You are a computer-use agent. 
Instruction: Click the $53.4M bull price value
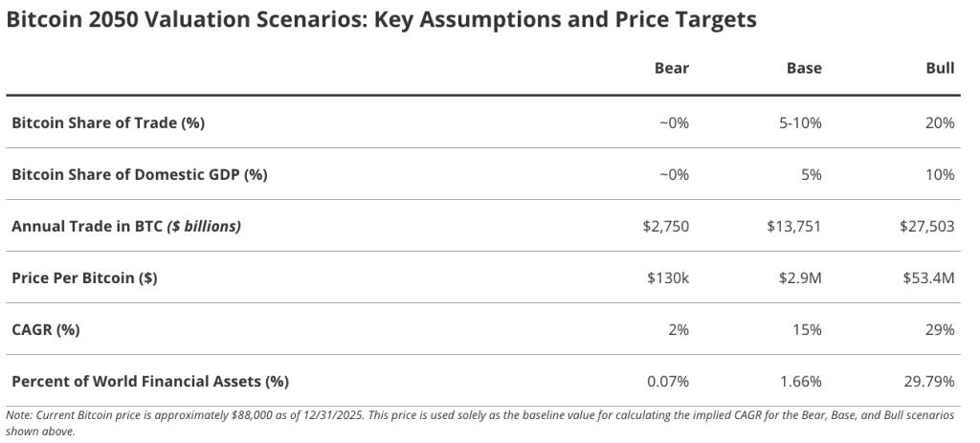point(928,277)
